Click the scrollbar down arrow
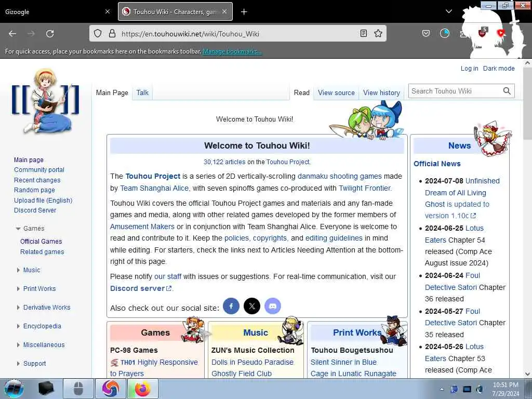Viewport: 532px width, 399px height. [527, 374]
